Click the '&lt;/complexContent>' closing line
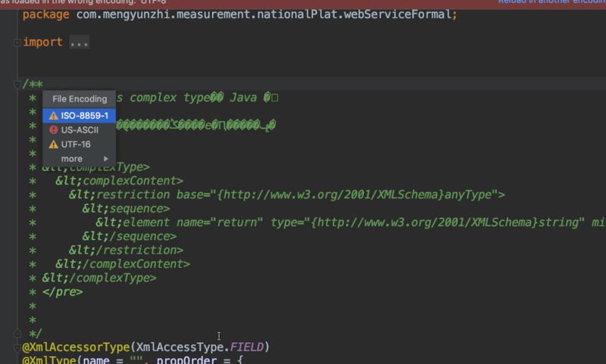The height and width of the screenshot is (364, 606). coord(123,264)
